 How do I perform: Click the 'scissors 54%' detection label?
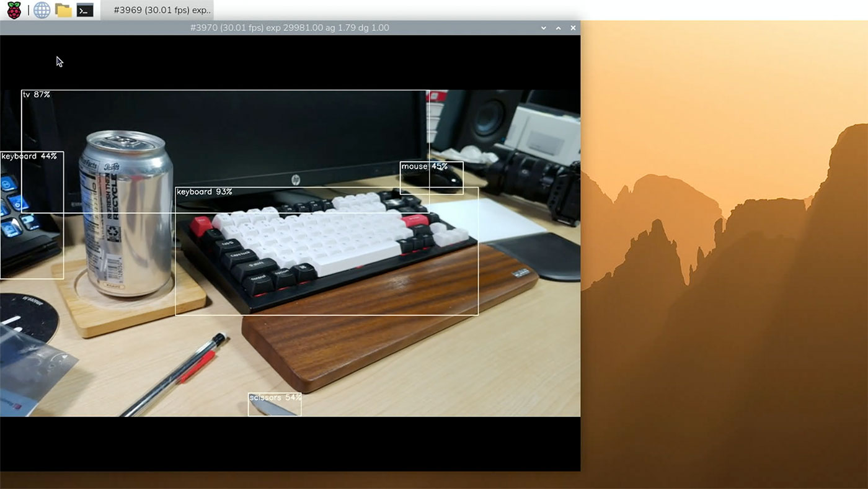click(275, 397)
